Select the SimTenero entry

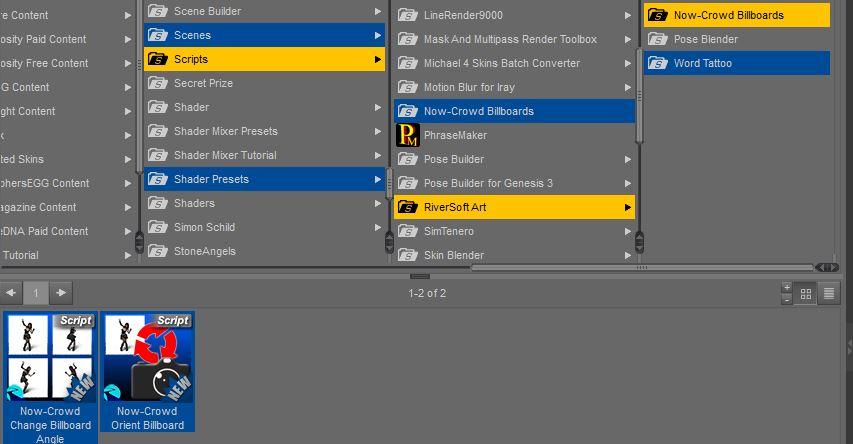point(514,231)
